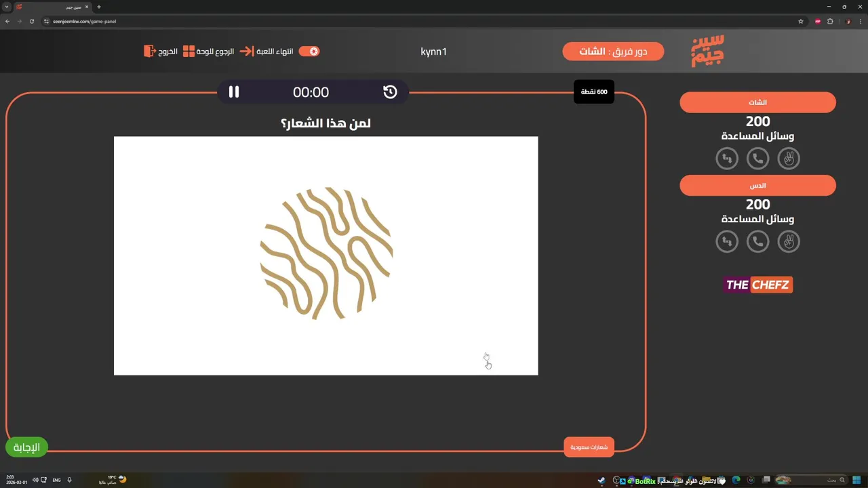Viewport: 868px width, 488px height.
Task: Pause the question timer
Action: pos(234,92)
